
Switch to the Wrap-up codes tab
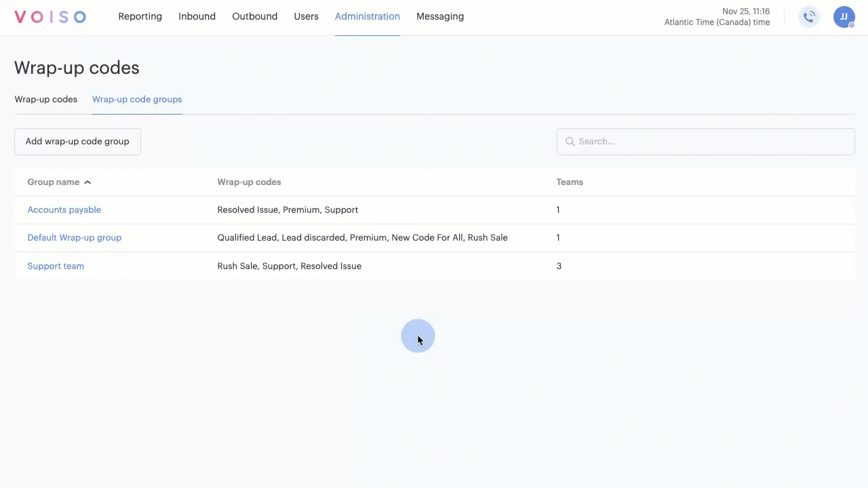46,99
